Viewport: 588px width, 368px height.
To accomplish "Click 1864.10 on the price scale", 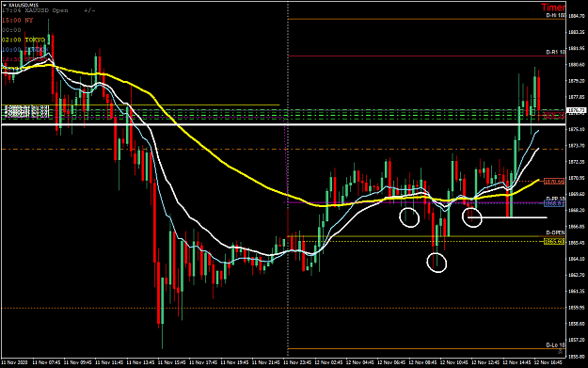I will 577,259.
